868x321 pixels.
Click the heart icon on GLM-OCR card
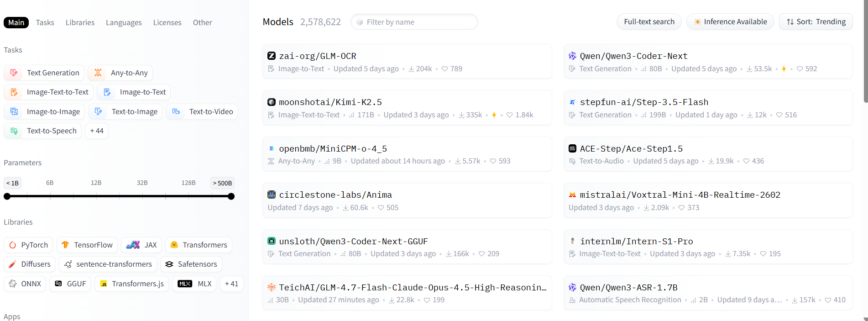[x=444, y=69]
